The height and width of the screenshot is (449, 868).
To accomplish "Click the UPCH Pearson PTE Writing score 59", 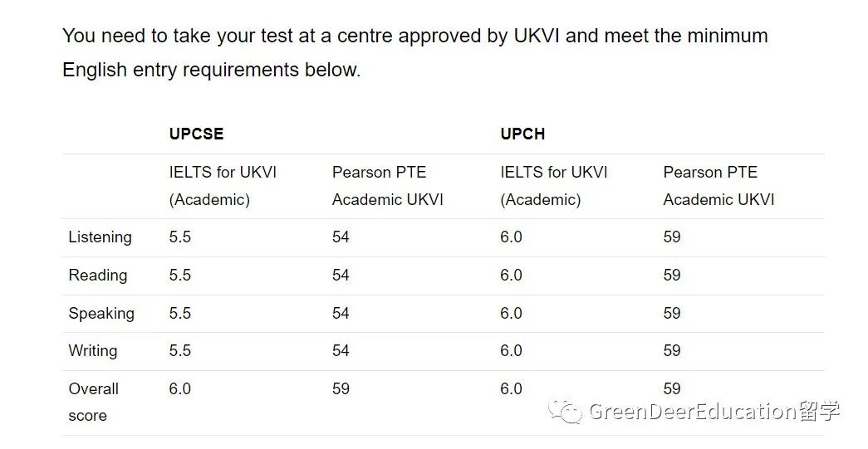I will pyautogui.click(x=671, y=351).
